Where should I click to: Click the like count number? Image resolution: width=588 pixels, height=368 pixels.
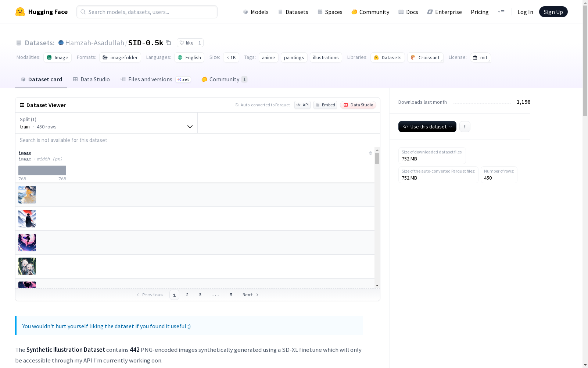click(200, 43)
